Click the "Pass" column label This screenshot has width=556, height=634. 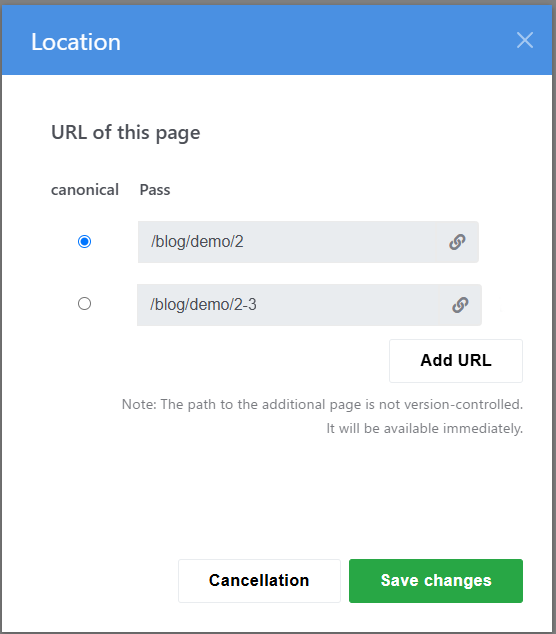[x=155, y=190]
